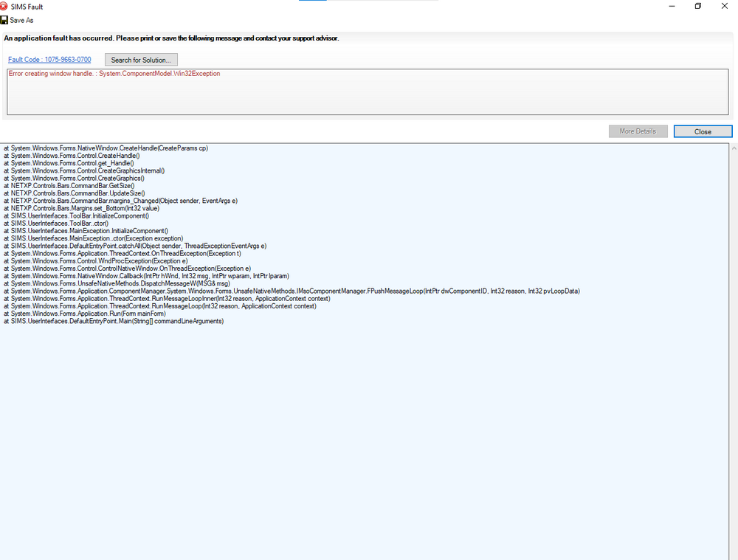Click the ThreadContext.OnThreadException(Exception t) line
Image resolution: width=738 pixels, height=560 pixels.
tap(123, 254)
